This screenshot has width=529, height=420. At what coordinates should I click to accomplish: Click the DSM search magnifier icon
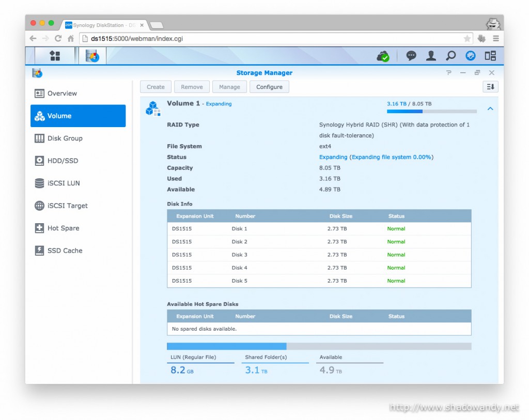(x=450, y=56)
